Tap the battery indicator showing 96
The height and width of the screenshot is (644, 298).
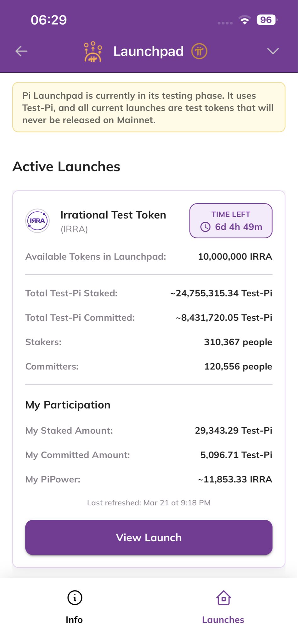point(267,20)
